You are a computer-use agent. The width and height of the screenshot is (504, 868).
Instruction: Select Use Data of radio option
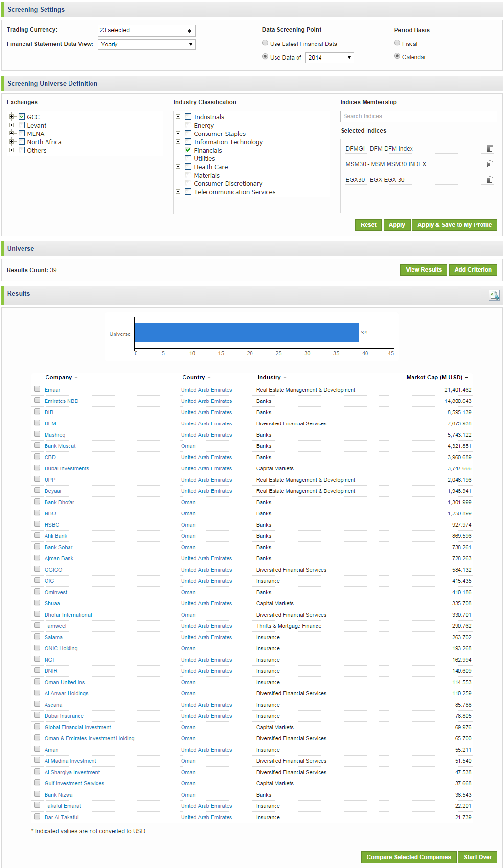tap(265, 57)
